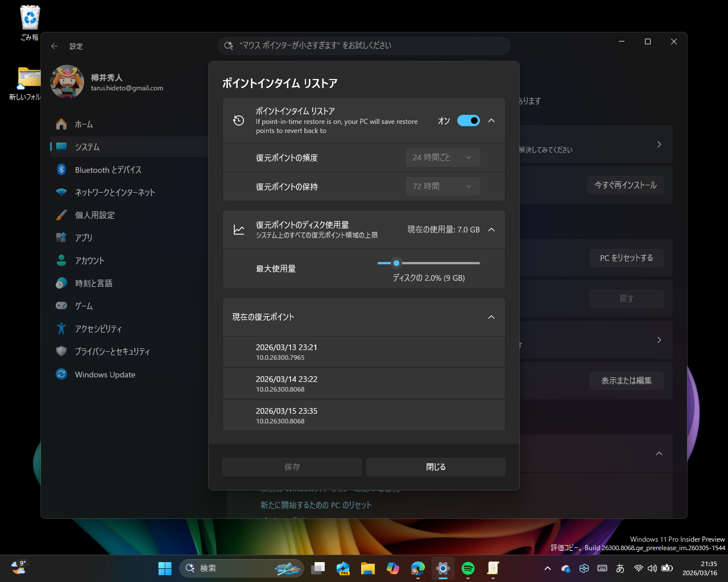Click the ディスクの 2.0% (9 GB) label

429,278
